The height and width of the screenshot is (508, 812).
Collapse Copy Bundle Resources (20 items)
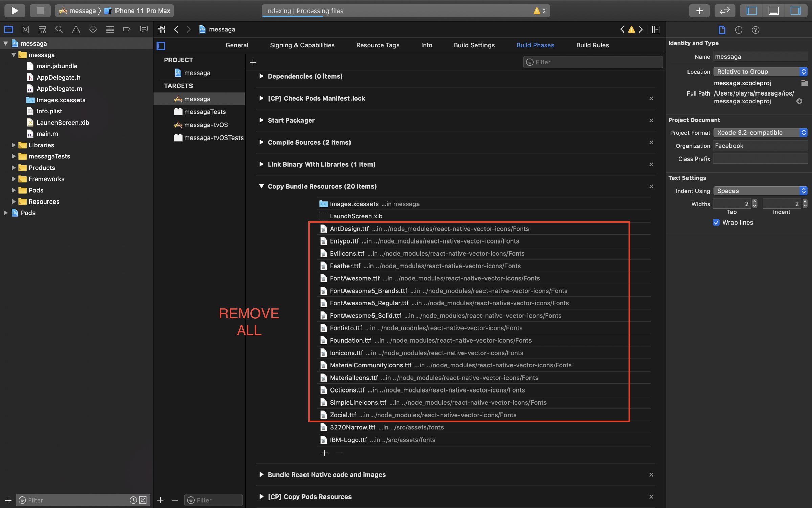[x=261, y=186]
